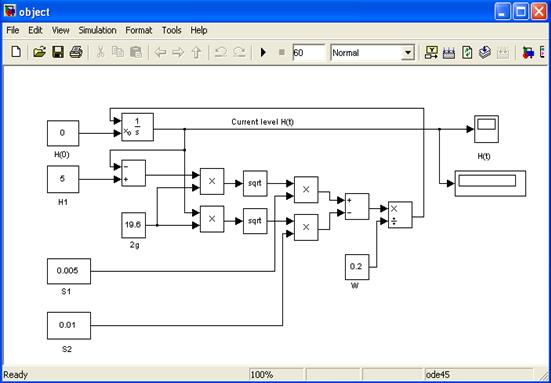Click the Ready status text
This screenshot has height=383, width=551.
coord(15,375)
